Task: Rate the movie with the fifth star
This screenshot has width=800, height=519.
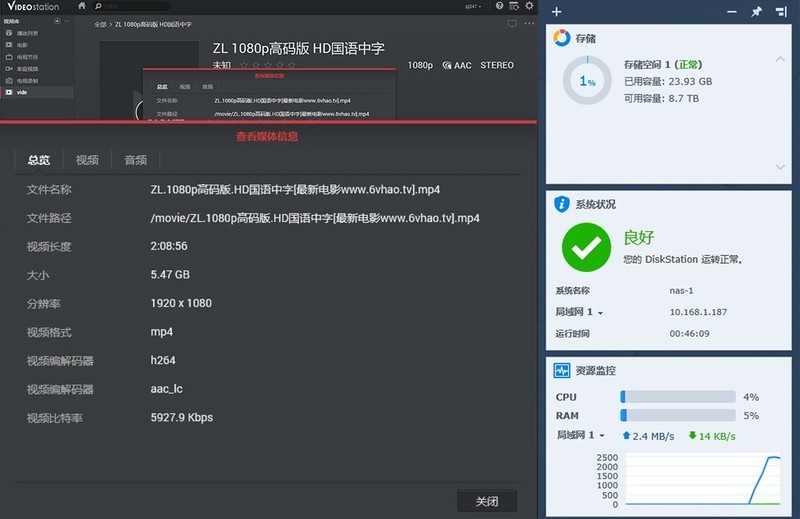Action: 291,65
